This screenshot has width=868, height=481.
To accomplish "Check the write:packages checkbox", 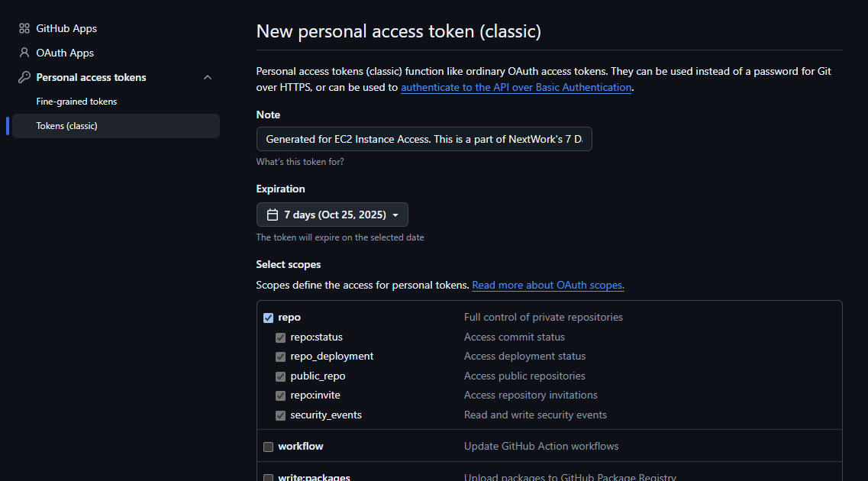I will tap(268, 477).
